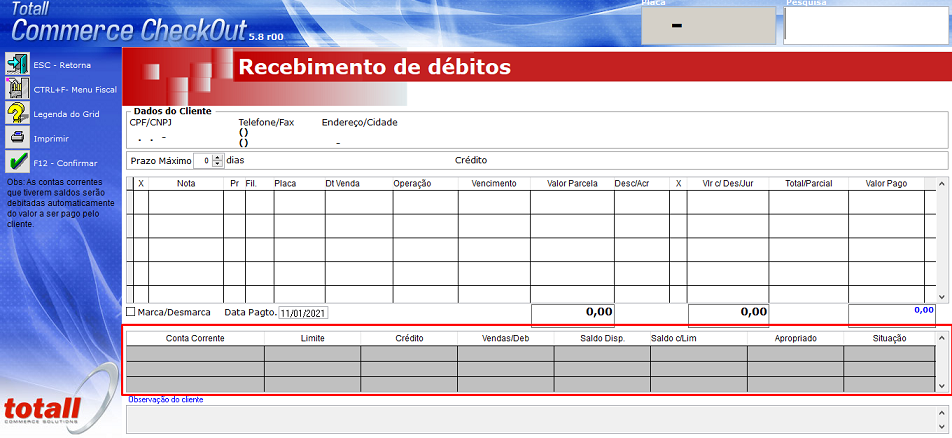The image size is (952, 438).
Task: Click the Valor Parcela column header
Action: [572, 183]
